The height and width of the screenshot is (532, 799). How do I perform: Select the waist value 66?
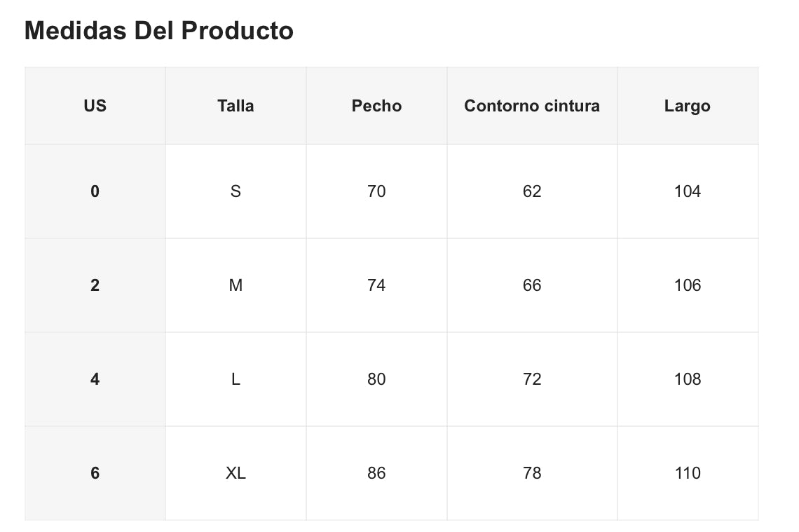[532, 285]
